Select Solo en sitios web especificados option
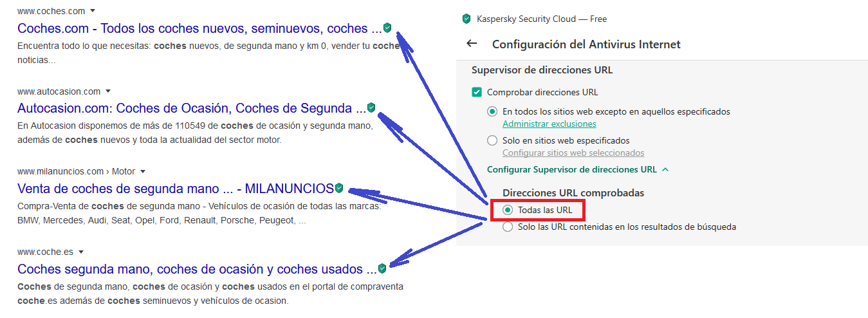This screenshot has width=868, height=318. (x=492, y=140)
